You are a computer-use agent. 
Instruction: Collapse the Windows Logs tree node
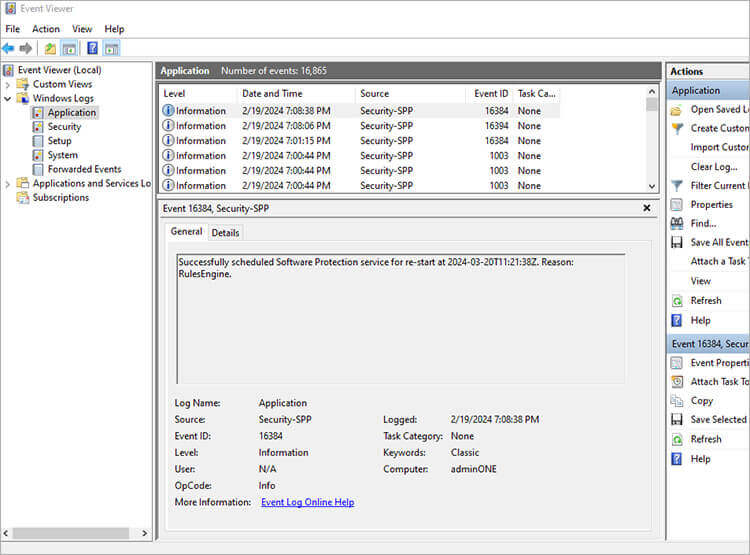point(8,99)
